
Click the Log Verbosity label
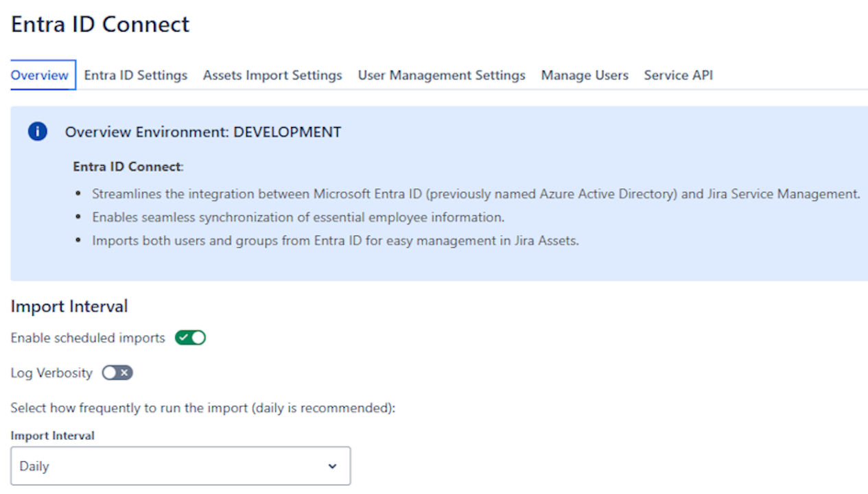click(51, 373)
